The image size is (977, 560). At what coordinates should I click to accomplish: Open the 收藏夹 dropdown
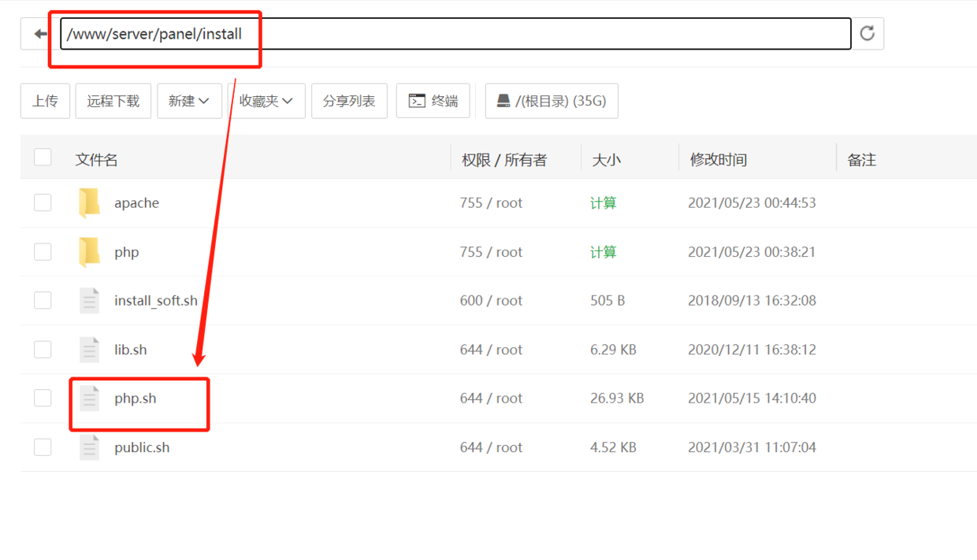(x=266, y=100)
